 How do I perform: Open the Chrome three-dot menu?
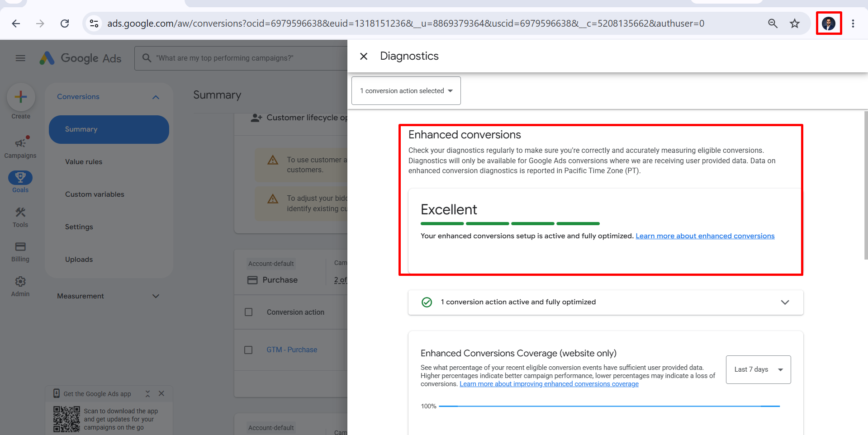tap(853, 24)
